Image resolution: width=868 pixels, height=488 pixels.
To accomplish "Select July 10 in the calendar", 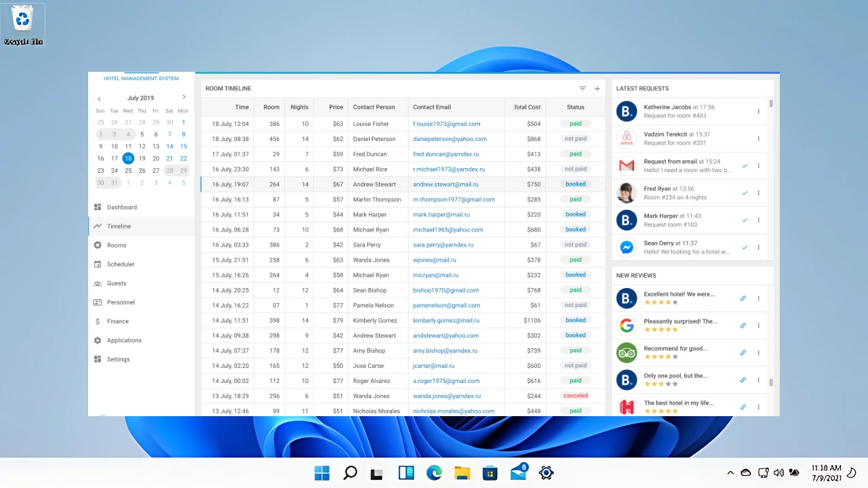I will 115,146.
